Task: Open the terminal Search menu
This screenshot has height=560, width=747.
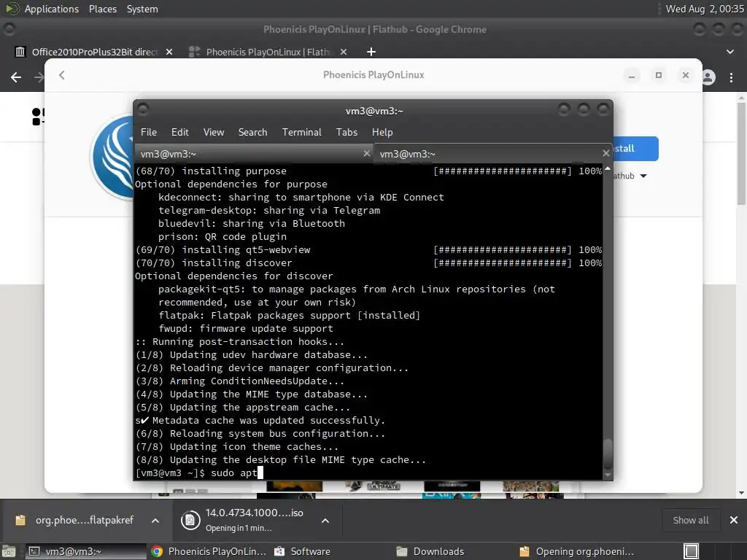Action: pos(252,133)
